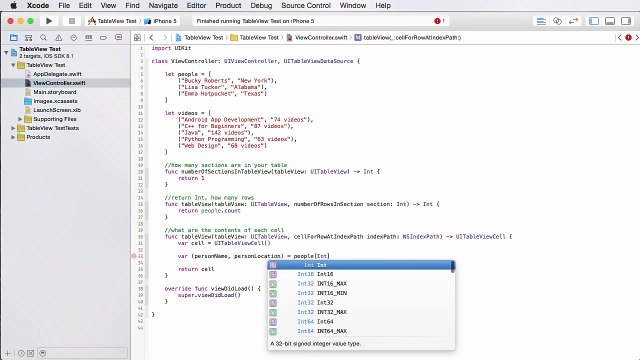Open AppDelegate.swift in navigator
640x360 pixels.
pos(57,74)
